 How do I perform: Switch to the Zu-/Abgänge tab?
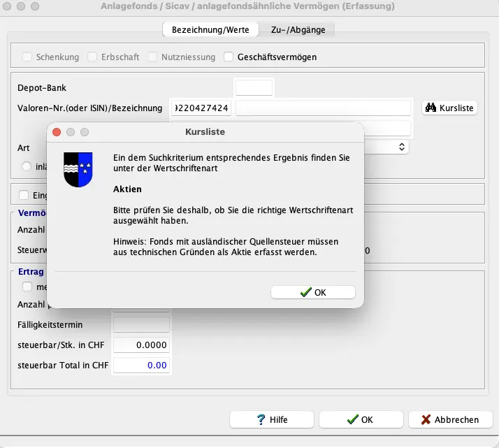point(298,29)
